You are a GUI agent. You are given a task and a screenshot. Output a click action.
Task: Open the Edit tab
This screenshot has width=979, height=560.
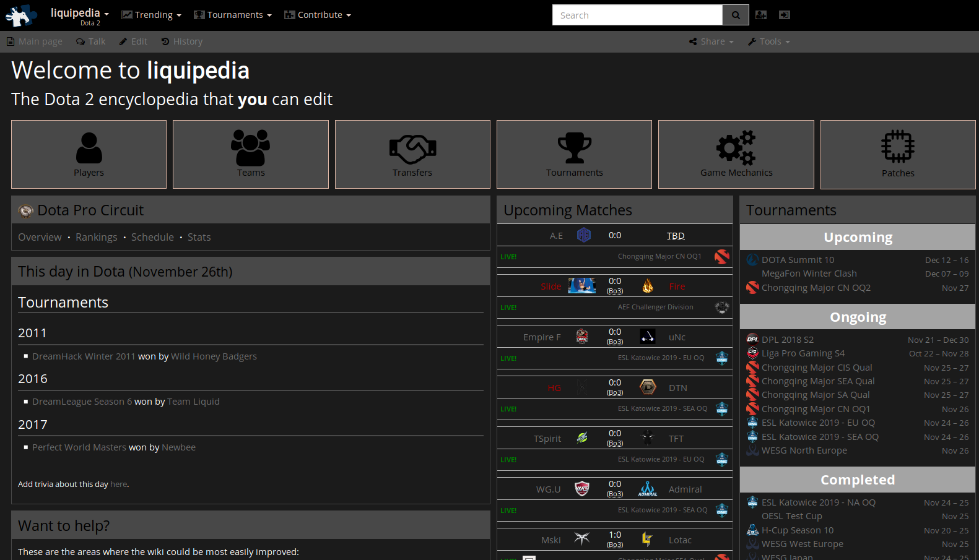pyautogui.click(x=133, y=41)
